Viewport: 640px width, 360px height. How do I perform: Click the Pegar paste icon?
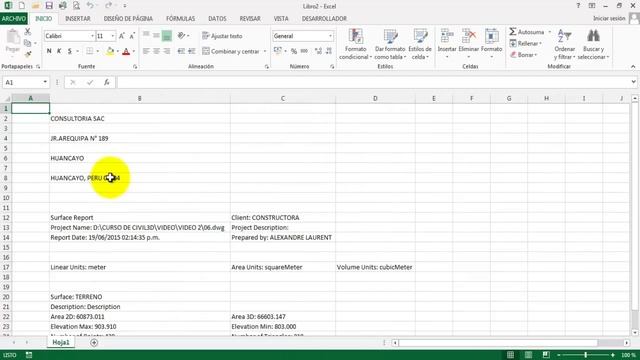coord(13,41)
